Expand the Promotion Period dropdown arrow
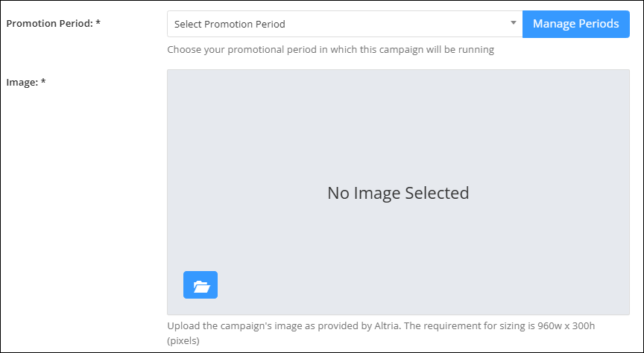This screenshot has width=644, height=353. (513, 24)
